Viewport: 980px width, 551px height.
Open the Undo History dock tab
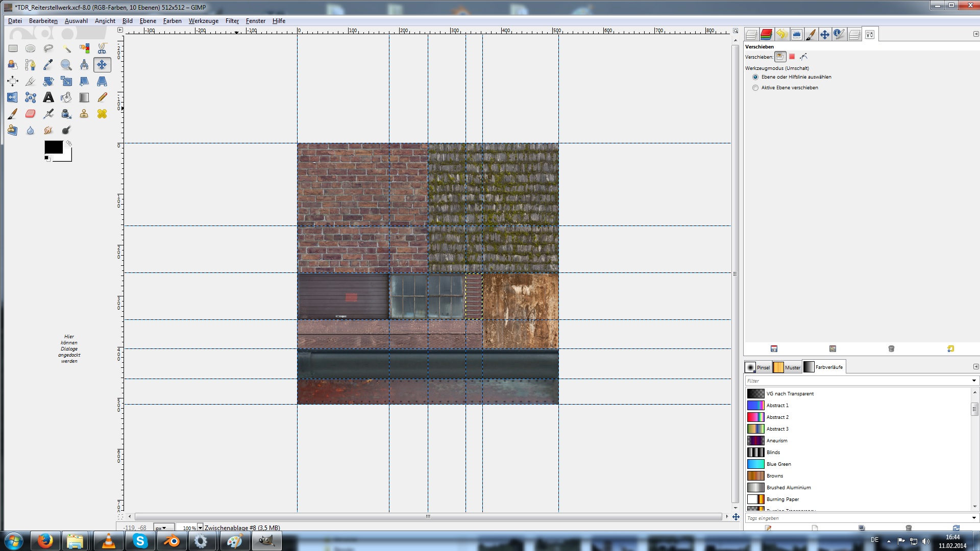click(x=781, y=35)
